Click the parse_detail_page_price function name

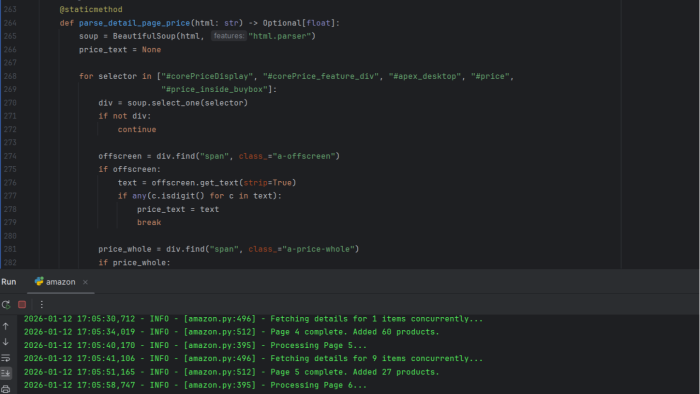click(134, 23)
